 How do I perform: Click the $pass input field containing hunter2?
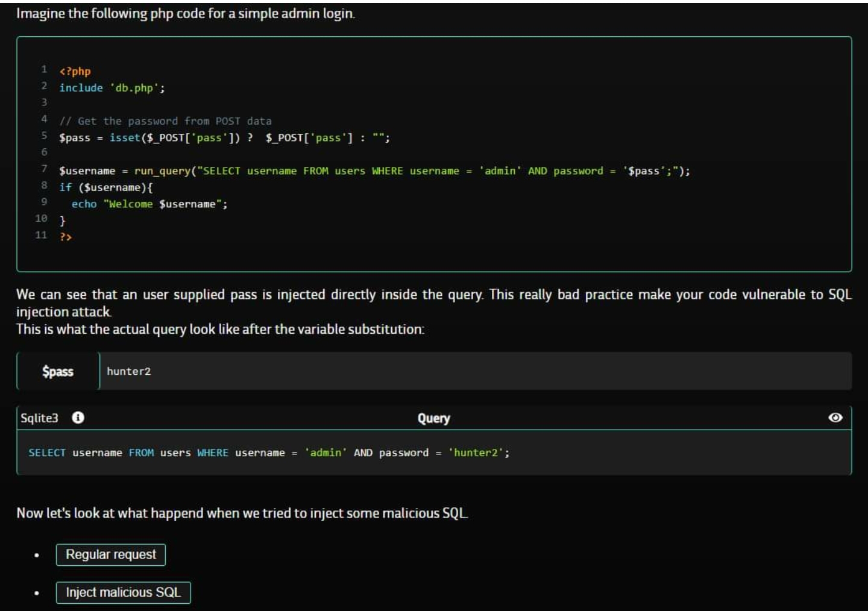474,371
